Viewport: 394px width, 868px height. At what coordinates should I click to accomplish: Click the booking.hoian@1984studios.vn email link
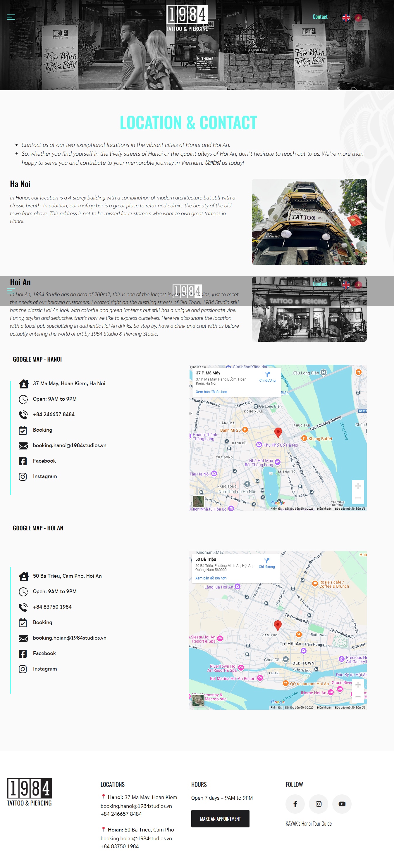tap(70, 638)
